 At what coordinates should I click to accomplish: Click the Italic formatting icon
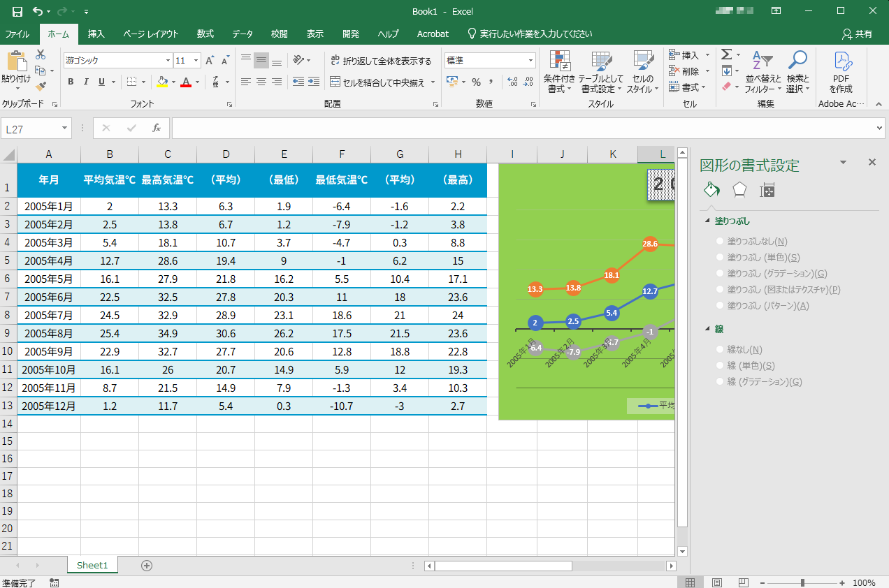point(86,82)
